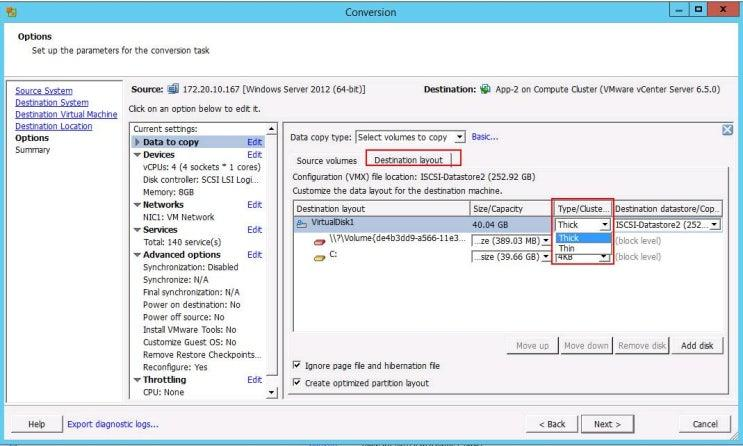The height and width of the screenshot is (446, 743).
Task: Collapse the Advanced options section
Action: (137, 255)
